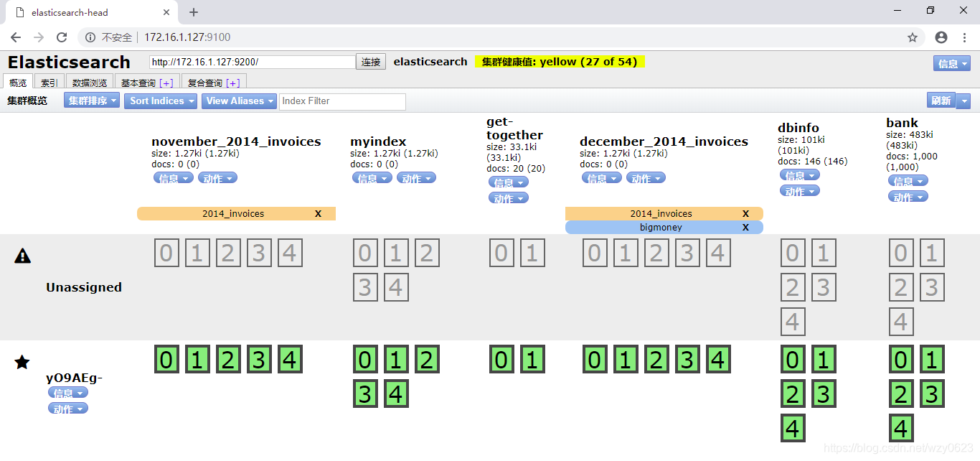980x461 pixels.
Task: Select unassigned shard 0 of november_2014_invoices
Action: (x=166, y=253)
